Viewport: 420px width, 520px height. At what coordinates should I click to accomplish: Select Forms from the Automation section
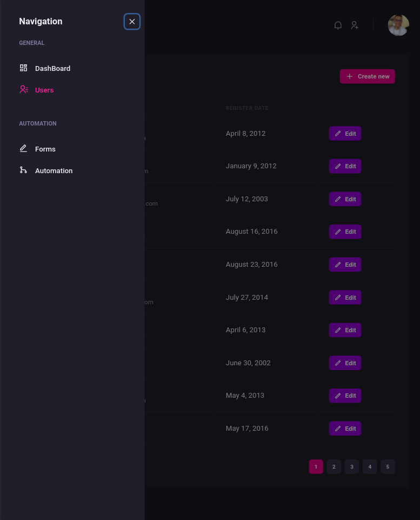[x=45, y=148]
